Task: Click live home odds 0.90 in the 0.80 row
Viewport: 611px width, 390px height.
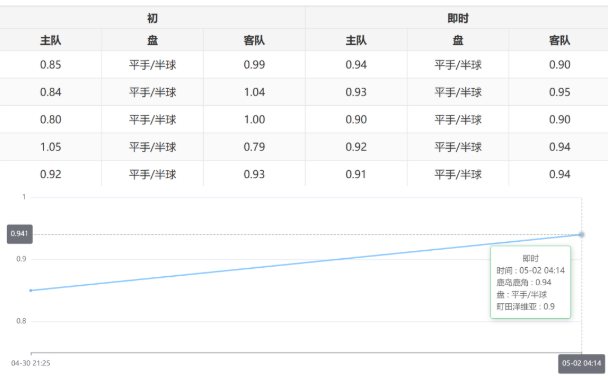Action: 356,120
